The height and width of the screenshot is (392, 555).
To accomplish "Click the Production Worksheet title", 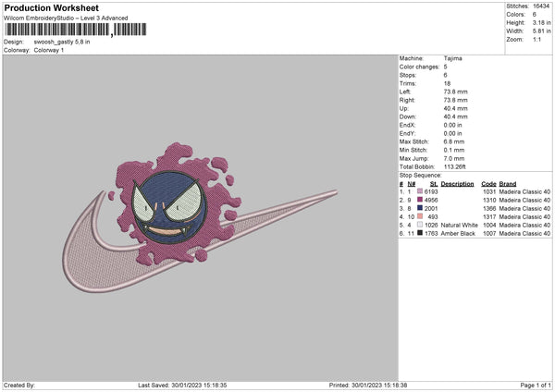I will pyautogui.click(x=51, y=7).
